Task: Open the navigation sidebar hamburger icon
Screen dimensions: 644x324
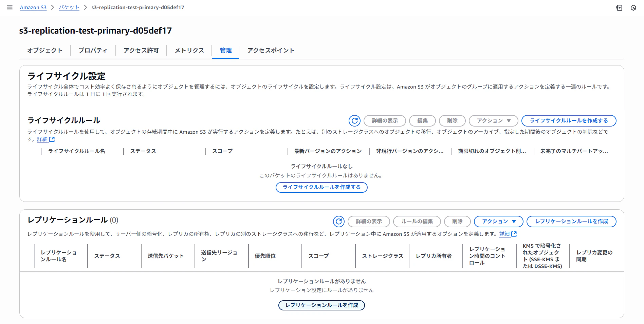Action: point(10,7)
